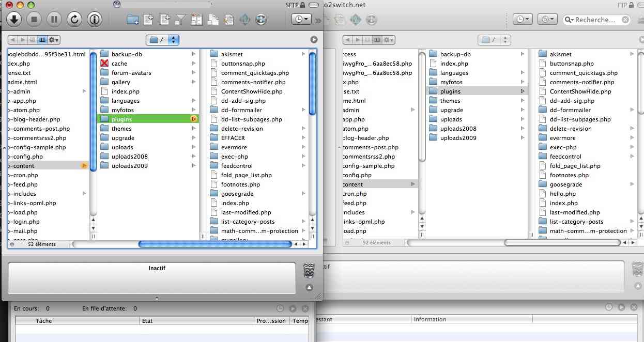Screen dimensions: 644x342
Task: Click the Tâche column header
Action: [43, 321]
